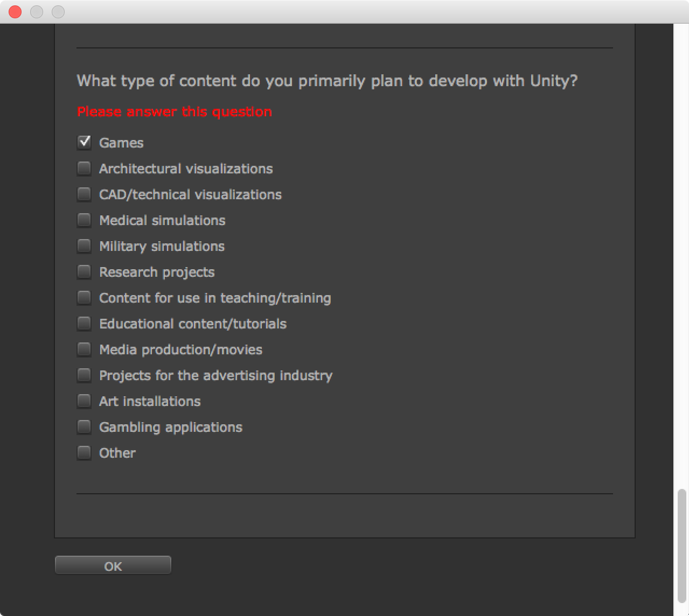Click the Art installations label text

click(150, 401)
